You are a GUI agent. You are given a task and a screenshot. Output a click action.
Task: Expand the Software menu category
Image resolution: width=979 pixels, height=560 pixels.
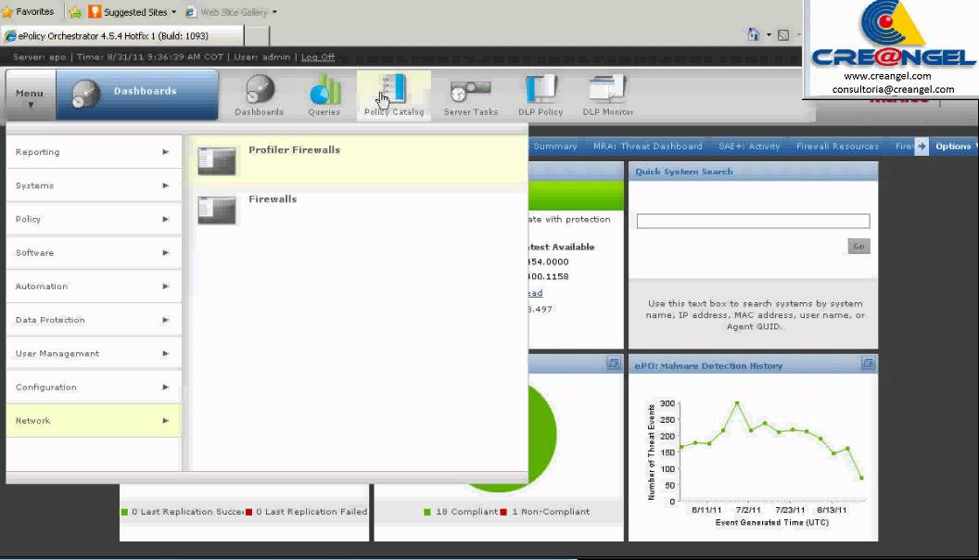pyautogui.click(x=94, y=253)
